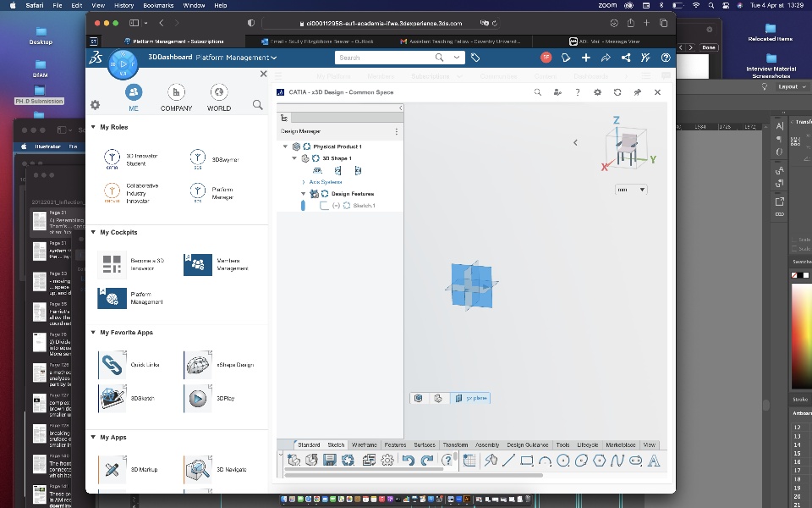The width and height of the screenshot is (812, 508).
Task: Switch to the Features toolbar tab
Action: (x=395, y=444)
